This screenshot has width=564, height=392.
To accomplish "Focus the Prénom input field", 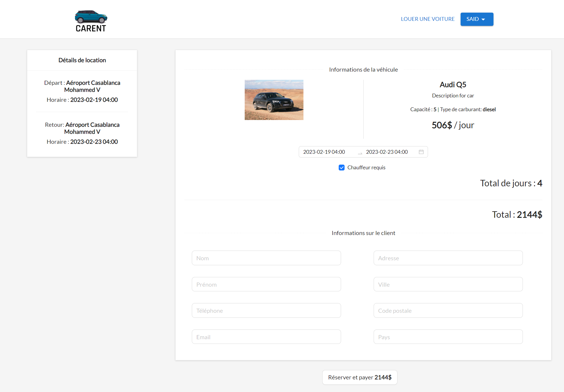I will click(x=266, y=284).
